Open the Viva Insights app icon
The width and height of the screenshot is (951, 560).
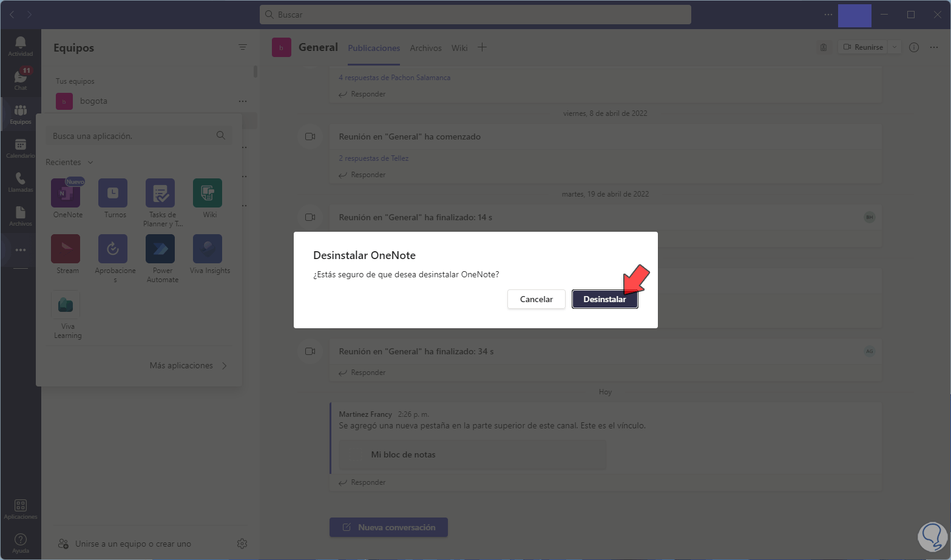pyautogui.click(x=208, y=249)
